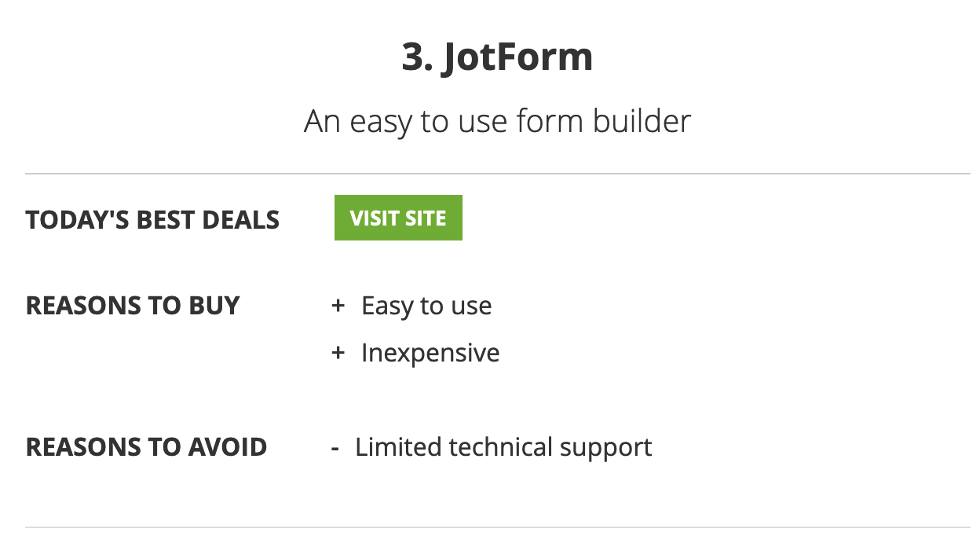Click the divider line under Reasons to Avoid

coord(498,527)
